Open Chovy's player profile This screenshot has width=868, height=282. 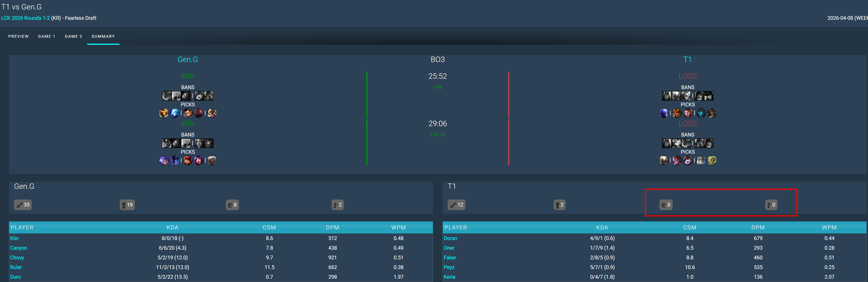tap(17, 258)
